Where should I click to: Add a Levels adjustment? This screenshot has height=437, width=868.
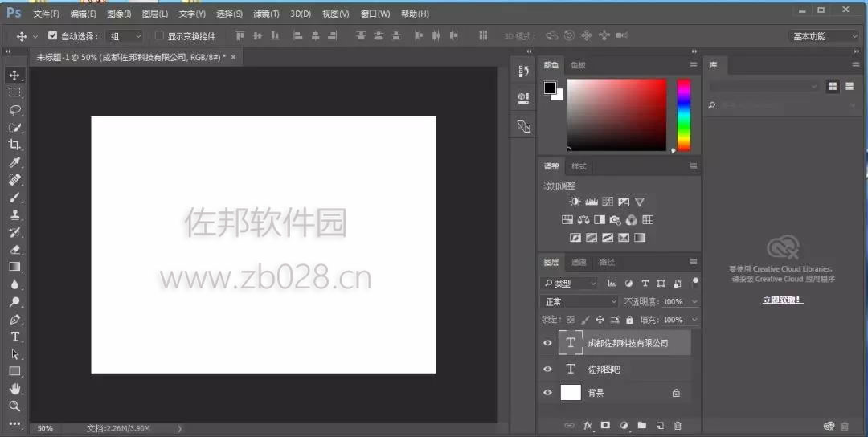(592, 202)
